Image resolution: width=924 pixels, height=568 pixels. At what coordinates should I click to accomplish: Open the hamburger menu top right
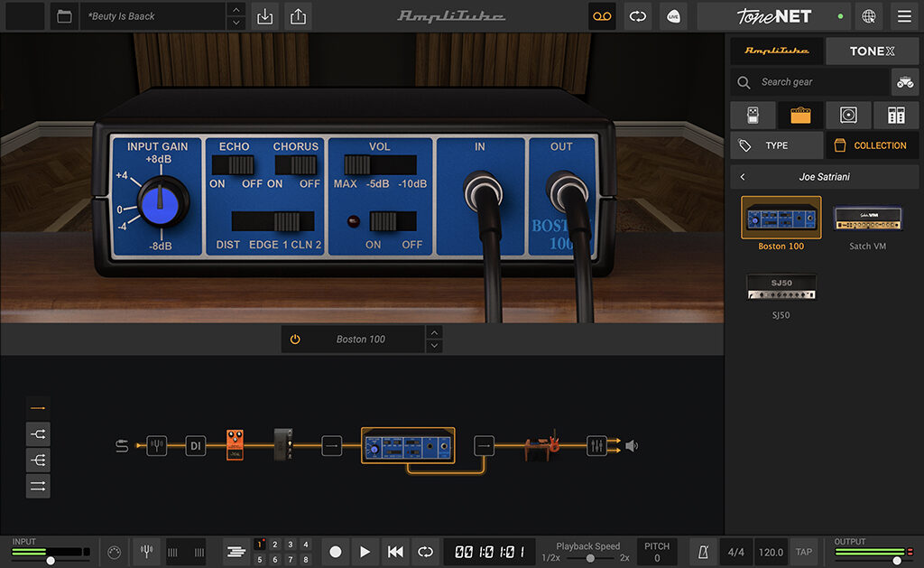click(903, 16)
